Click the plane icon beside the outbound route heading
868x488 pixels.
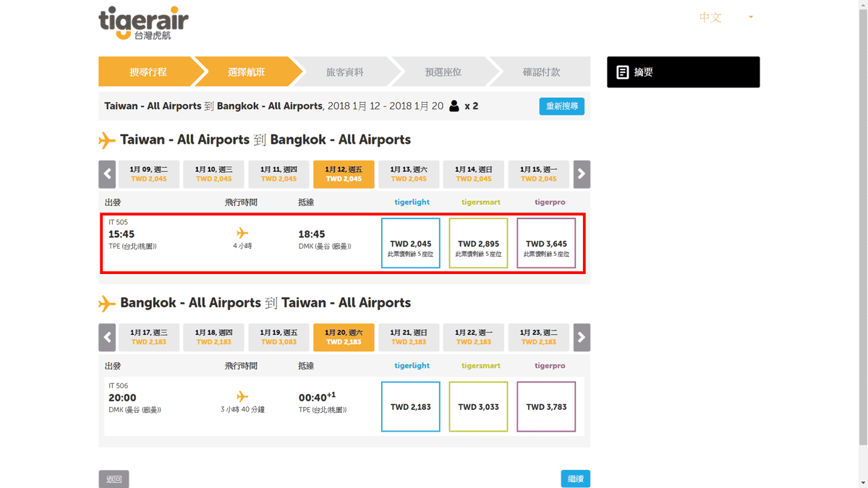(107, 140)
